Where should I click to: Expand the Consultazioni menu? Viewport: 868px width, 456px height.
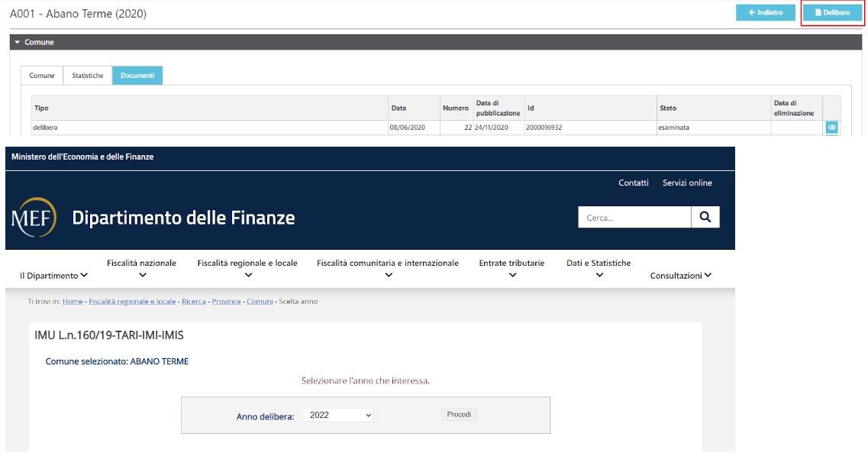click(x=680, y=276)
